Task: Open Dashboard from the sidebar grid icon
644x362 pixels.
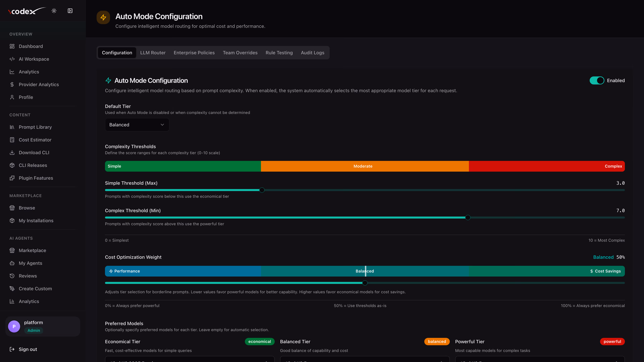Action: (12, 46)
